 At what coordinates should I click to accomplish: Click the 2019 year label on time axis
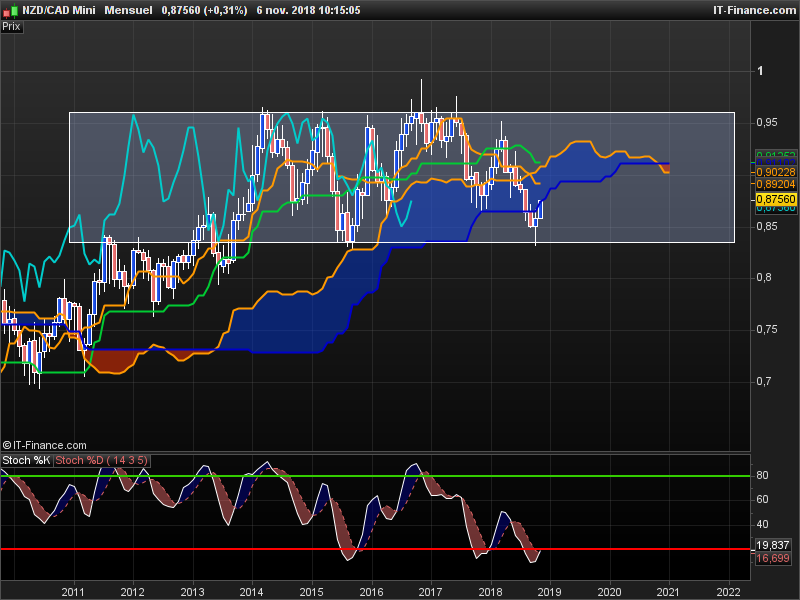pyautogui.click(x=549, y=592)
